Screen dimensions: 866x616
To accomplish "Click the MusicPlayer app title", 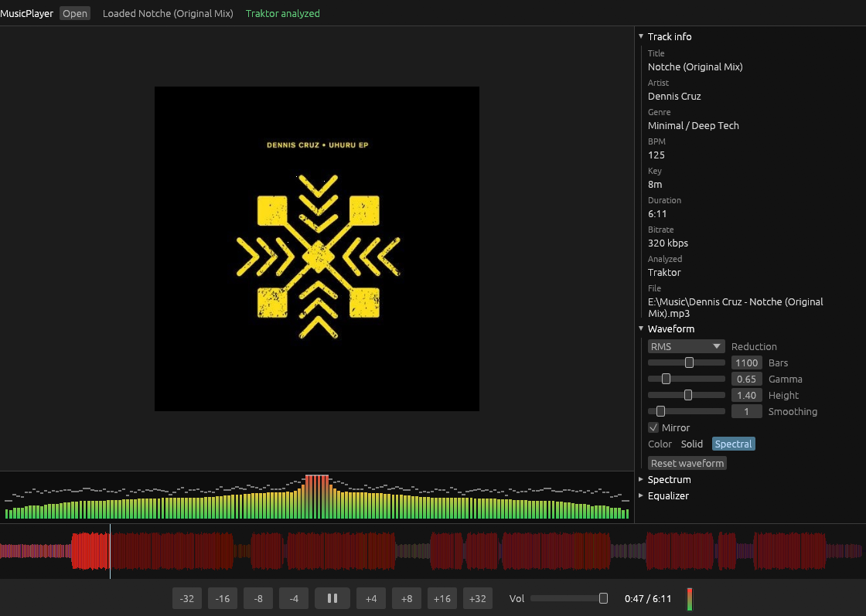I will tap(26, 13).
